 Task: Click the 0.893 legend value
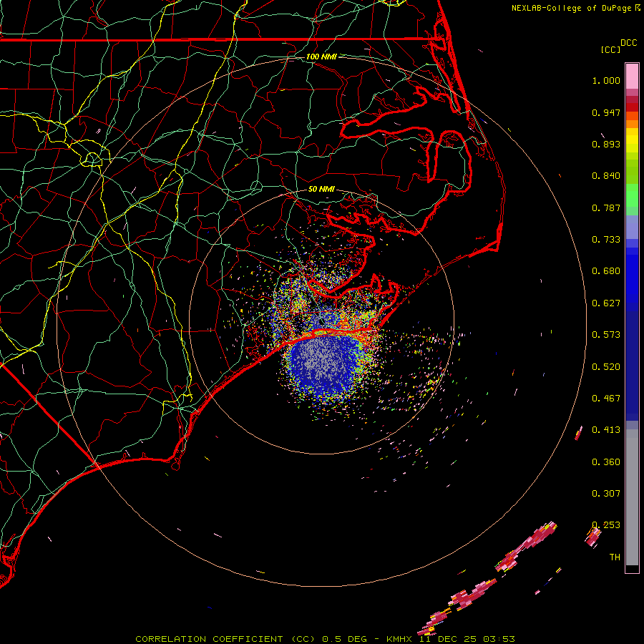[x=606, y=144]
